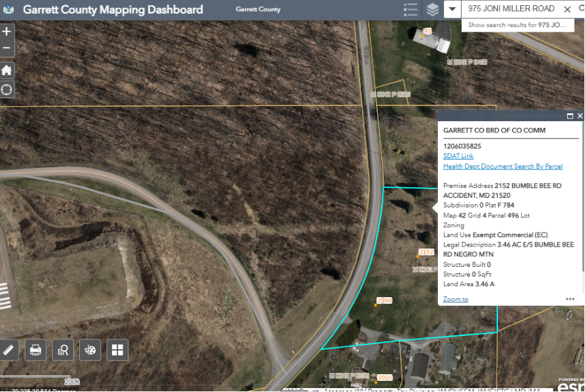This screenshot has height=392, width=585.
Task: Zoom out of the map
Action: point(7,48)
